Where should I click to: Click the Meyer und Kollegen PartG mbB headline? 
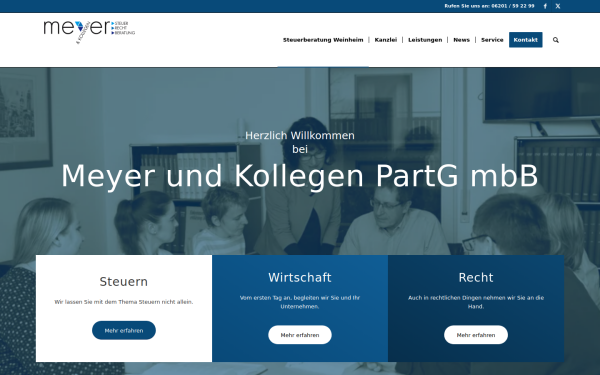pyautogui.click(x=300, y=176)
